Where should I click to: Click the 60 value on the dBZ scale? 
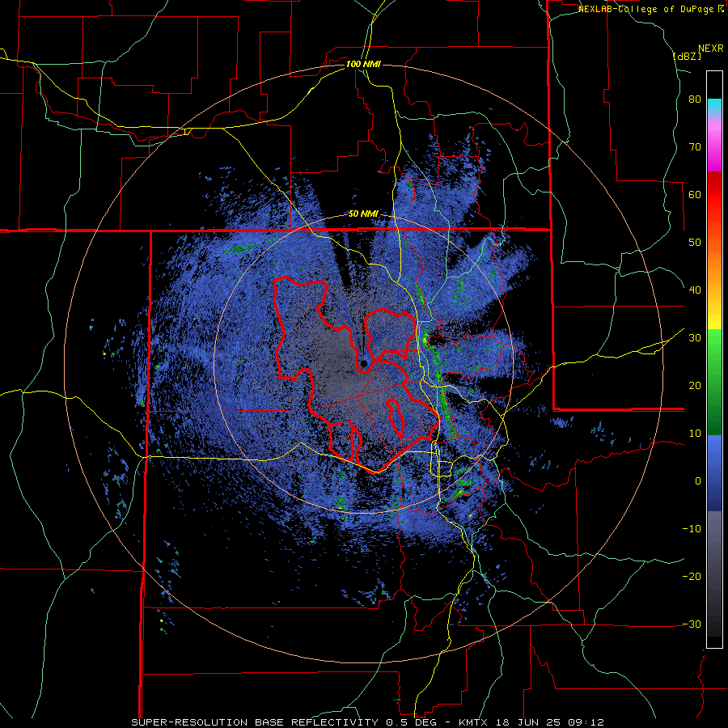pos(695,194)
